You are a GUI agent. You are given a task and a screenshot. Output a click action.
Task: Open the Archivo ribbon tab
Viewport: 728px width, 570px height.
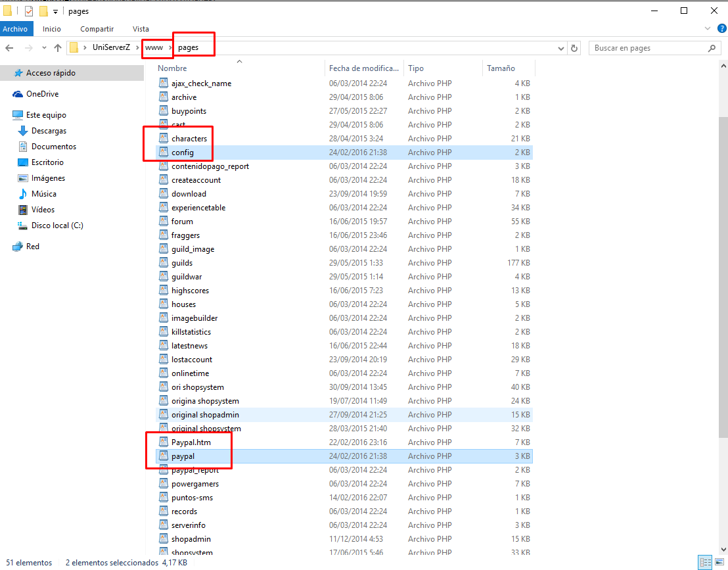click(x=15, y=29)
